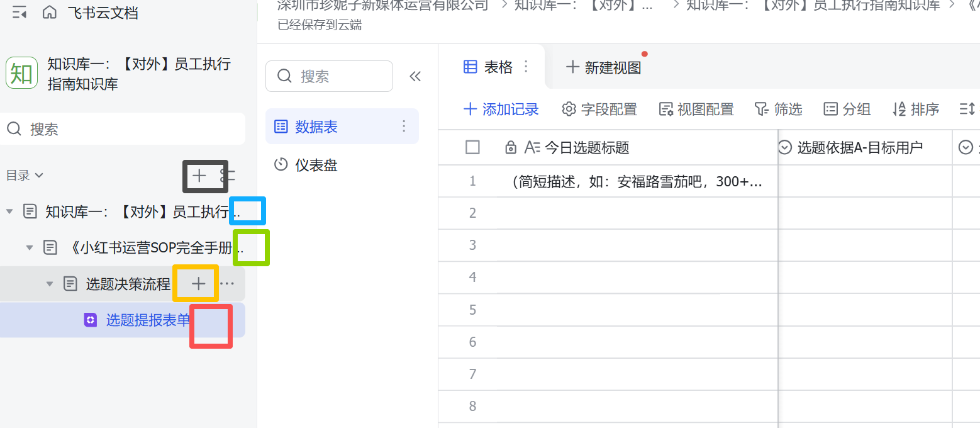Click the home icon beside 飞书云文档
The image size is (980, 428).
tap(49, 13)
